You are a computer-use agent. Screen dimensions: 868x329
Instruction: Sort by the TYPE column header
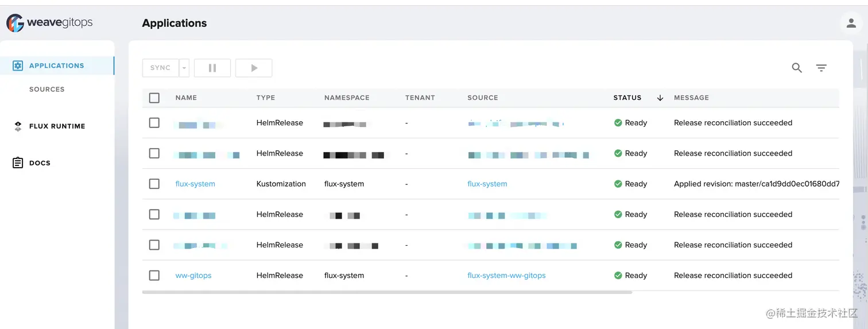tap(266, 98)
